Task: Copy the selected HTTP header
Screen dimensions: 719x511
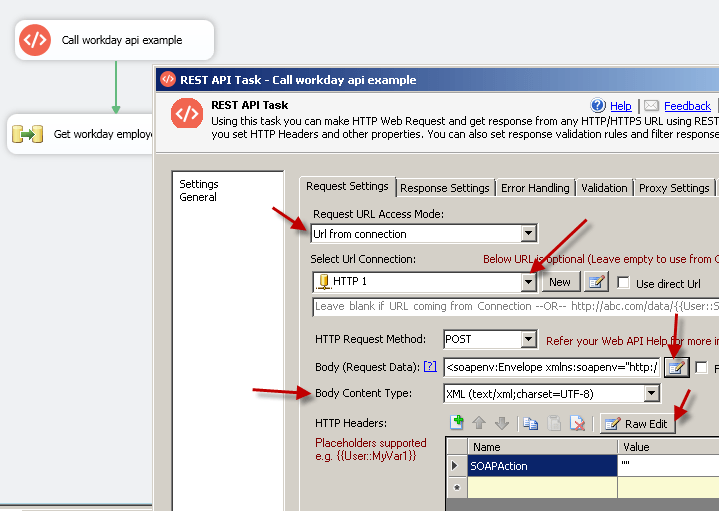Action: pyautogui.click(x=531, y=422)
